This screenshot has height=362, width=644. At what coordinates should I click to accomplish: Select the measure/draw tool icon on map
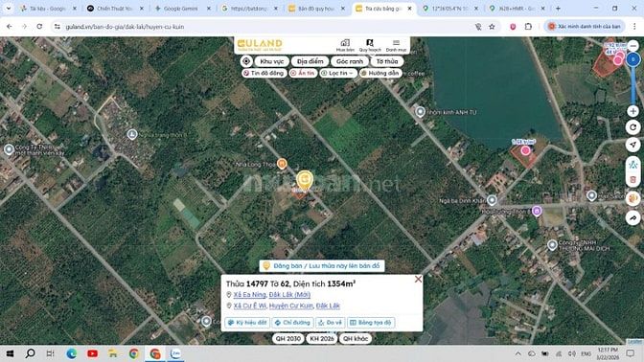coord(632,165)
